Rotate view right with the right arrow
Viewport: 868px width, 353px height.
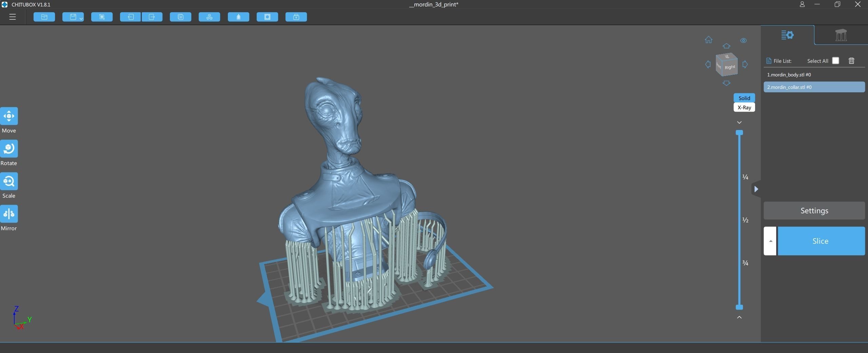tap(745, 64)
